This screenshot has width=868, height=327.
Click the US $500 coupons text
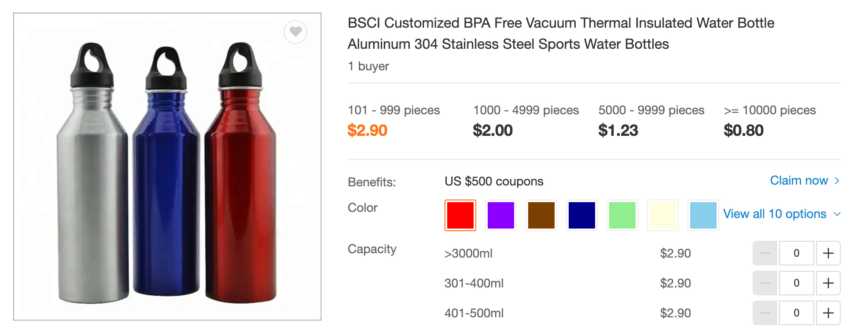(x=494, y=181)
